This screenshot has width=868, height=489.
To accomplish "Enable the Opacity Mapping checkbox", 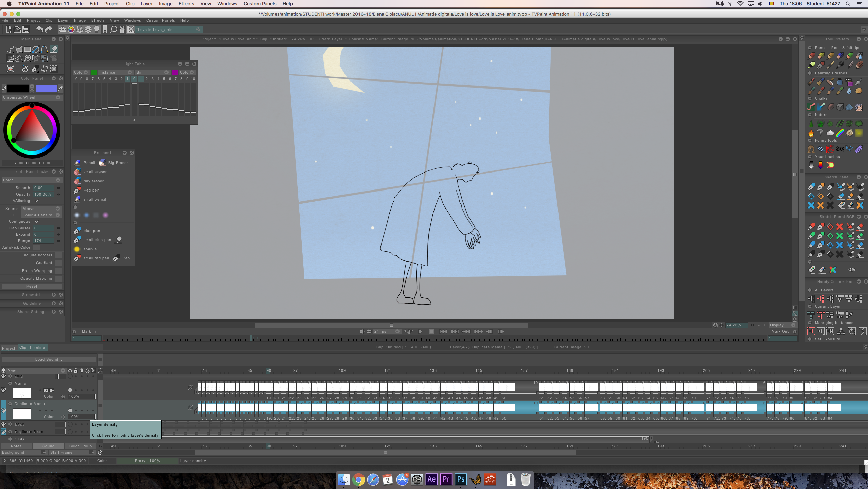I will [x=59, y=279].
